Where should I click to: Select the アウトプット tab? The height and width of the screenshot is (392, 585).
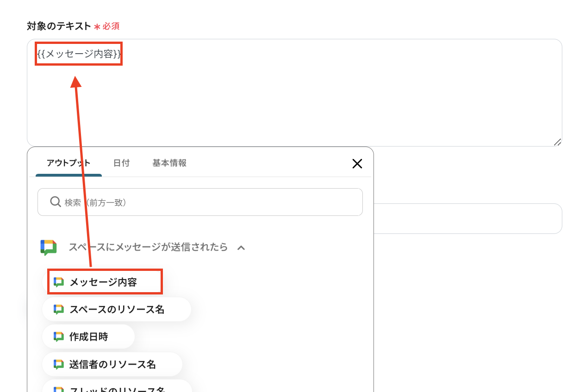pyautogui.click(x=68, y=163)
